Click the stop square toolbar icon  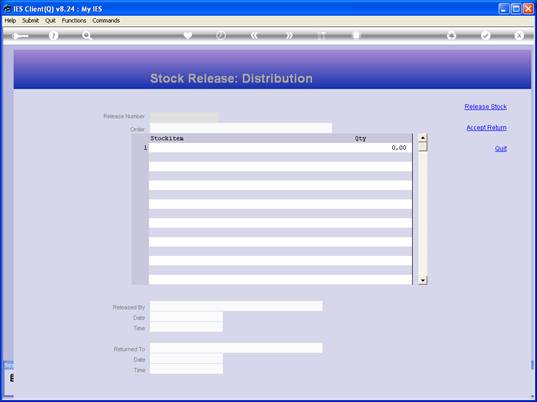click(x=356, y=35)
